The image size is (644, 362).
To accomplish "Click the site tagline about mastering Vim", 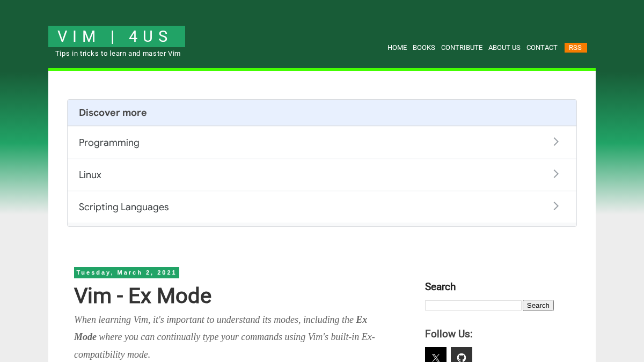I will click(x=118, y=54).
